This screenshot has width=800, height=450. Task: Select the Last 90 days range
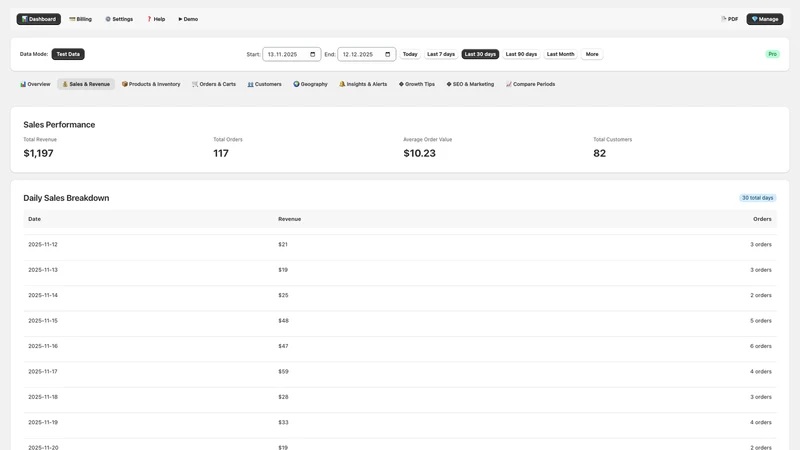pos(521,54)
